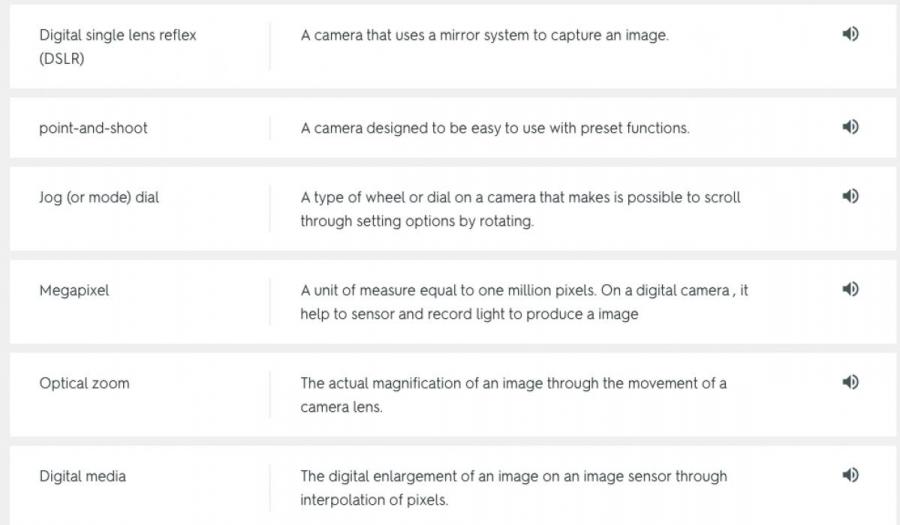This screenshot has width=900, height=525.
Task: Play audio for the Optical zoom card
Action: click(850, 382)
